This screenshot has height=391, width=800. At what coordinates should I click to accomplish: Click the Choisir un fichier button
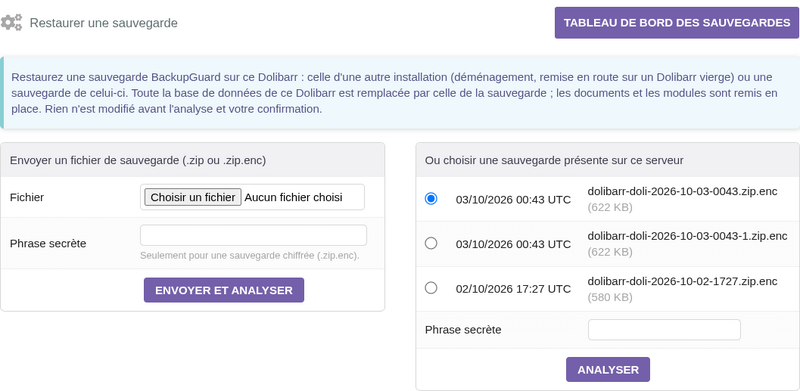[193, 197]
